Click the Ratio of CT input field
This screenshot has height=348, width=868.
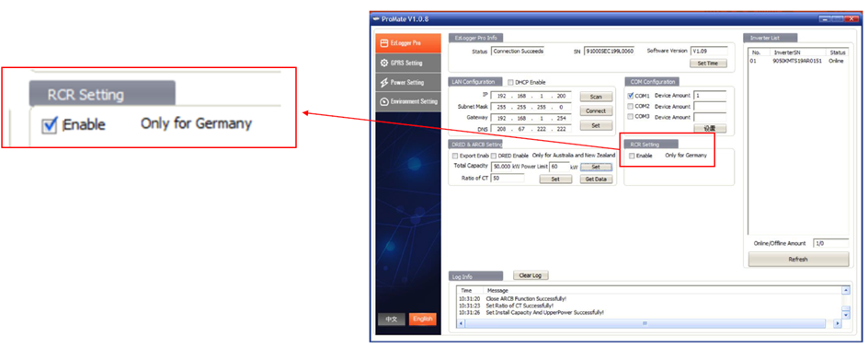pyautogui.click(x=507, y=179)
